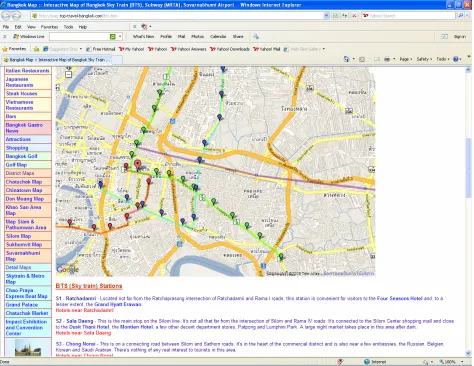474x366 pixels.
Task: Open the Favorites star button
Action: click(x=14, y=49)
